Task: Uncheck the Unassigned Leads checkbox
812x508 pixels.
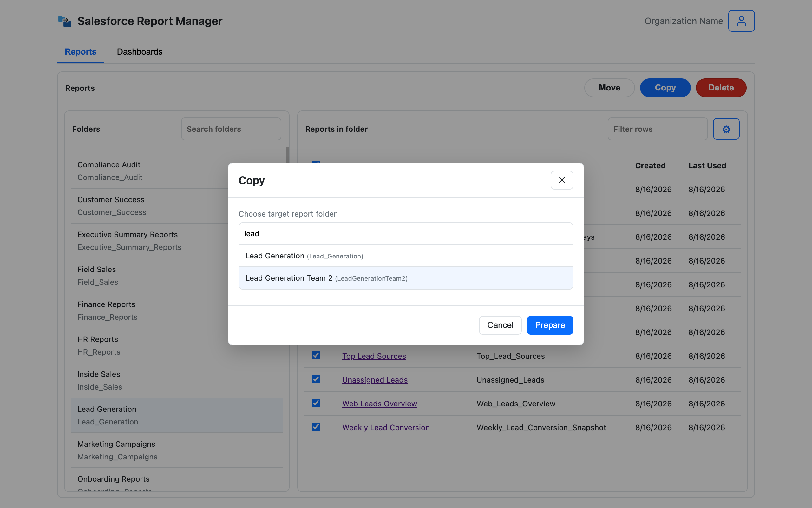Action: 316,379
